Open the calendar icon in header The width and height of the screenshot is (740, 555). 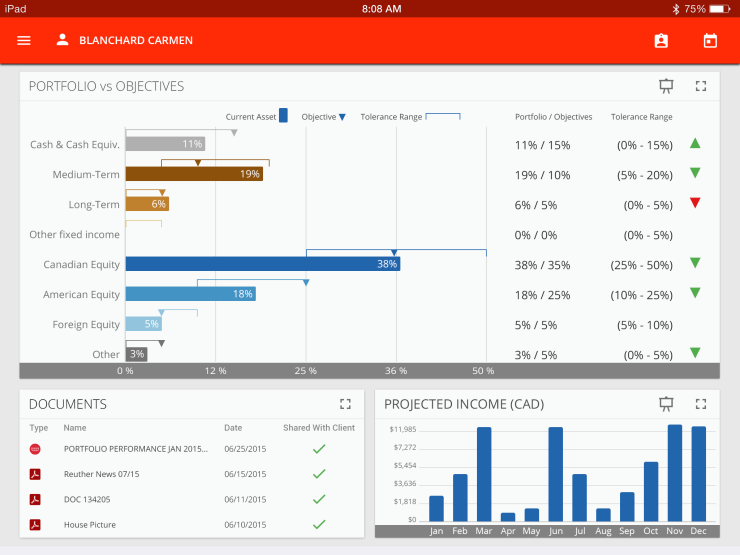tap(710, 41)
